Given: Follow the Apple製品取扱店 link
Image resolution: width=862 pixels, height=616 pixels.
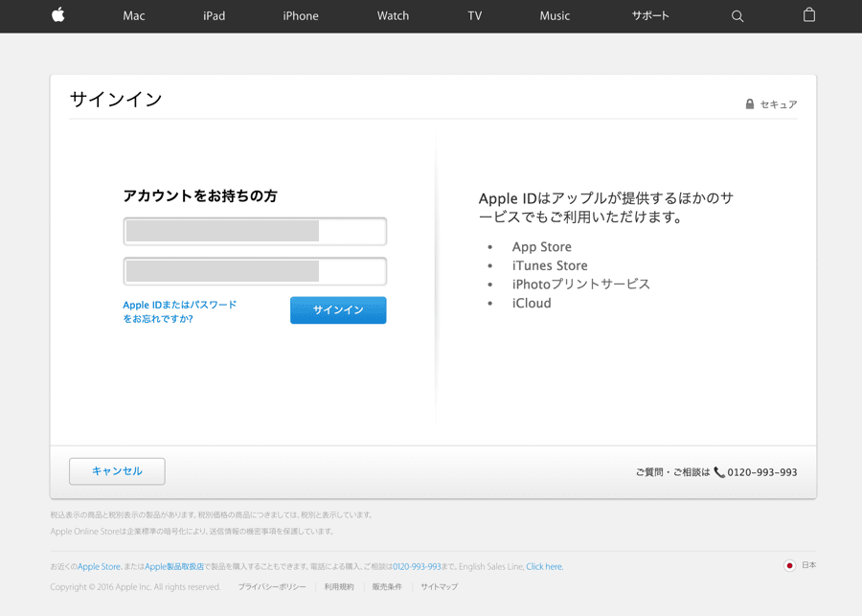Looking at the screenshot, I should click(174, 566).
